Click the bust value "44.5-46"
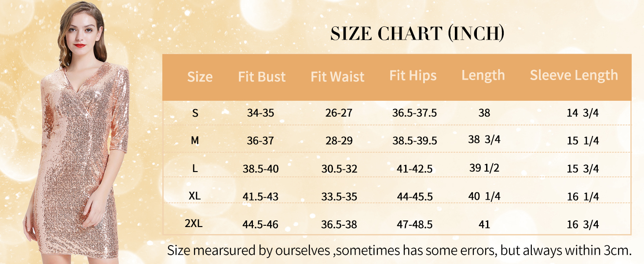This screenshot has width=644, height=264. [260, 224]
